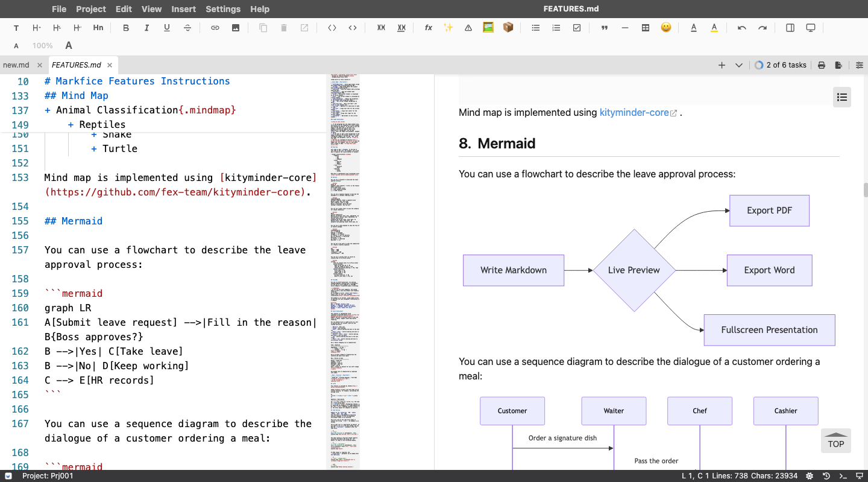This screenshot has height=482, width=868.
Task: Insert a task list checkbox item
Action: (x=577, y=28)
